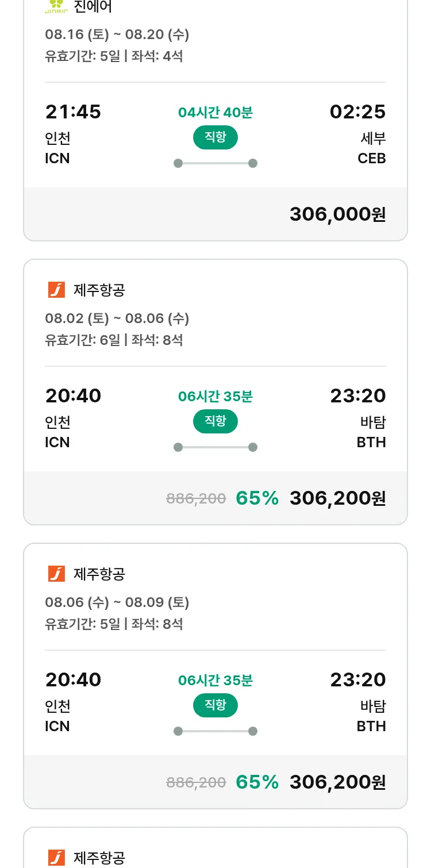This screenshot has height=868, width=431.
Task: Click the 진에어 airline name
Action: coord(93,7)
